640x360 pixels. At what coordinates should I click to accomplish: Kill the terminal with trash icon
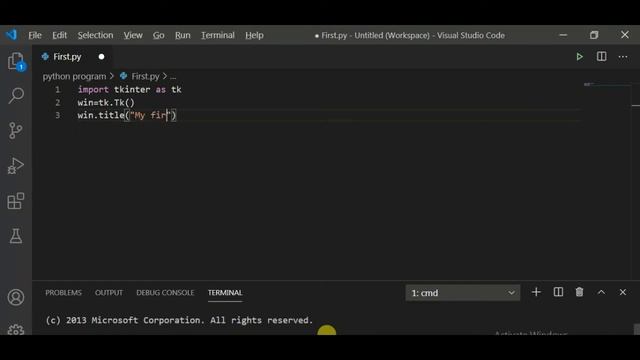point(579,292)
